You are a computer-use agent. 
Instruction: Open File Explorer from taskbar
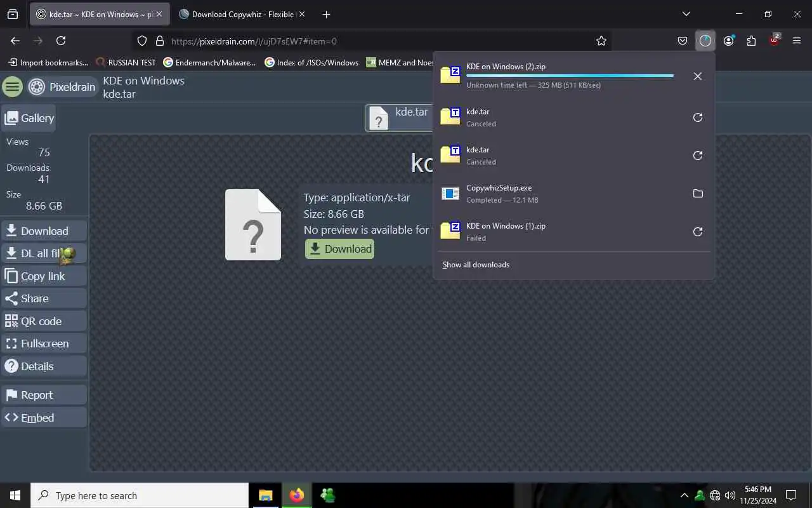(265, 495)
